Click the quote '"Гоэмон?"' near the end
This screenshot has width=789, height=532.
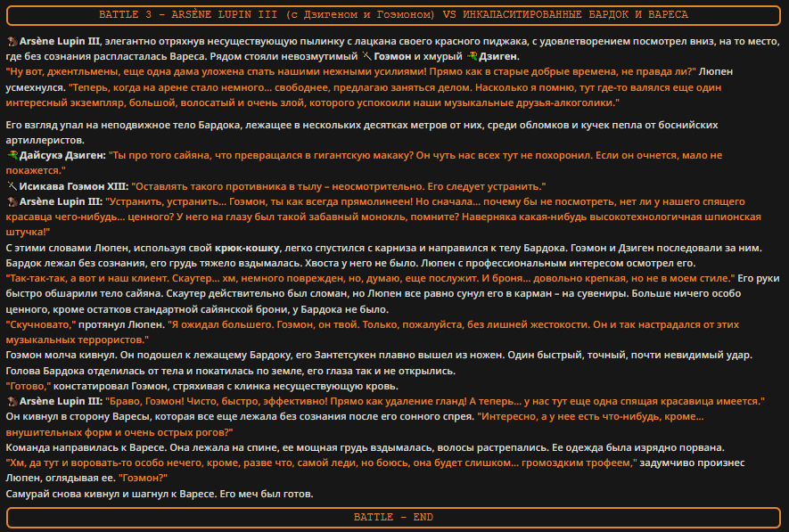click(143, 478)
